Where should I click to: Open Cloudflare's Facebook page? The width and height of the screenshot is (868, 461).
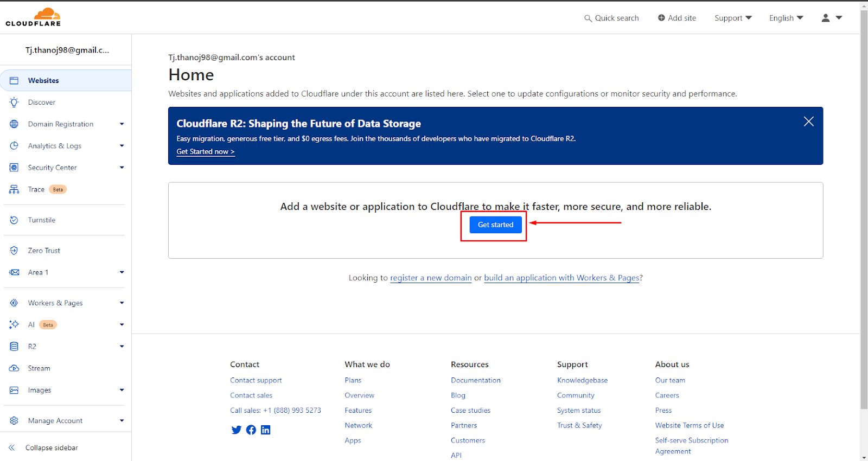pyautogui.click(x=251, y=430)
